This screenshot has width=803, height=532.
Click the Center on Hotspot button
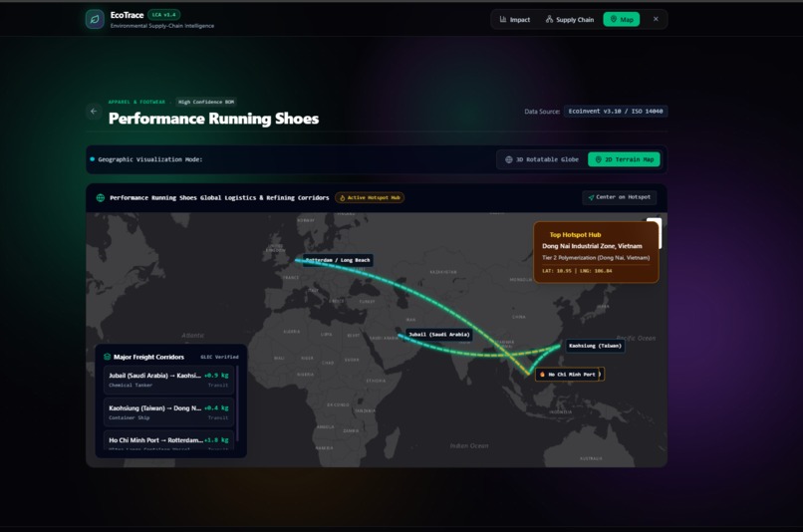click(619, 197)
